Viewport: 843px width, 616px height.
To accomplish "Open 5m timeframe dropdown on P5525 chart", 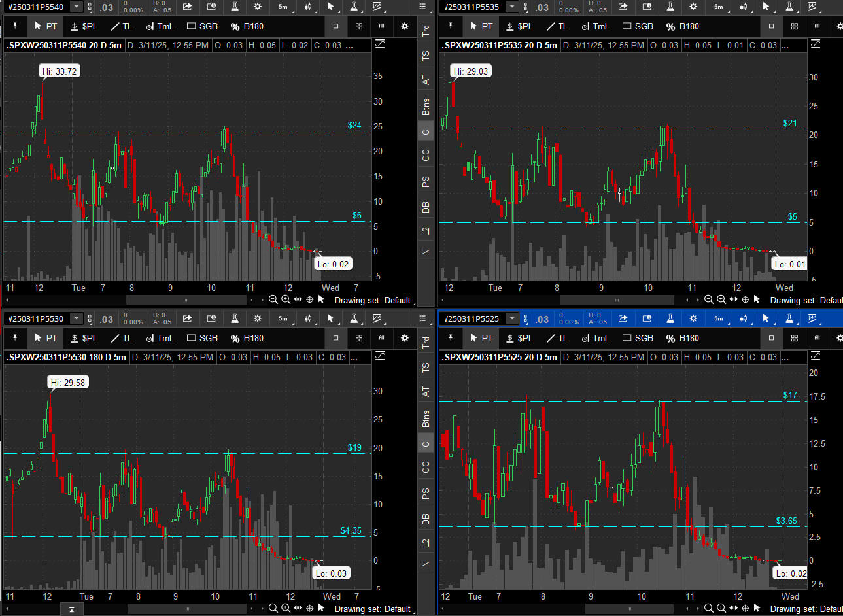I will [719, 319].
